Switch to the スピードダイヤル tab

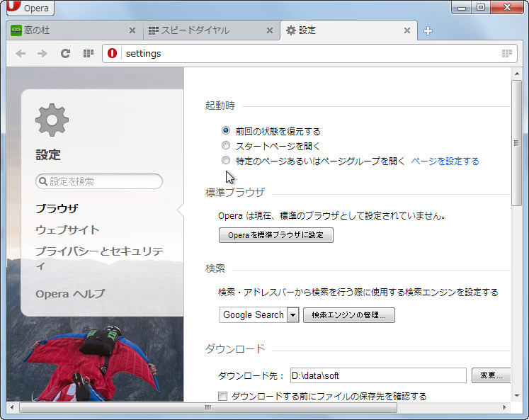coord(211,30)
